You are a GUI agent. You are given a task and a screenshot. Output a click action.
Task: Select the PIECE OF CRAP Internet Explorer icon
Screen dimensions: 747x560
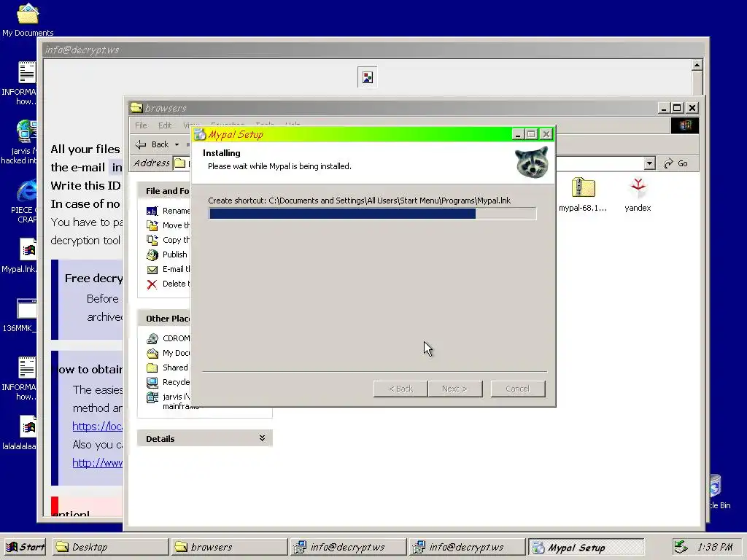[x=27, y=190]
